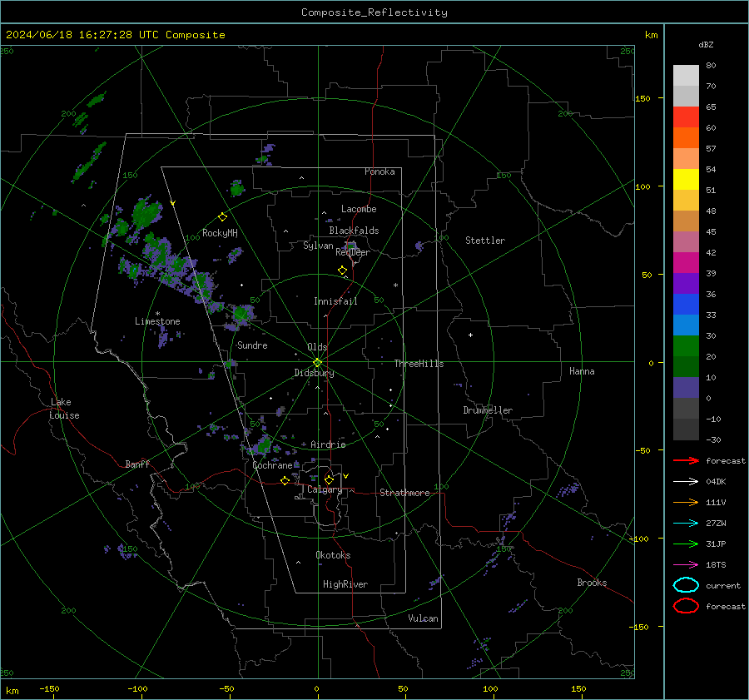Click the yellow diamond marker near RockyMH
Viewport: 749px width, 700px height.
pyautogui.click(x=222, y=217)
